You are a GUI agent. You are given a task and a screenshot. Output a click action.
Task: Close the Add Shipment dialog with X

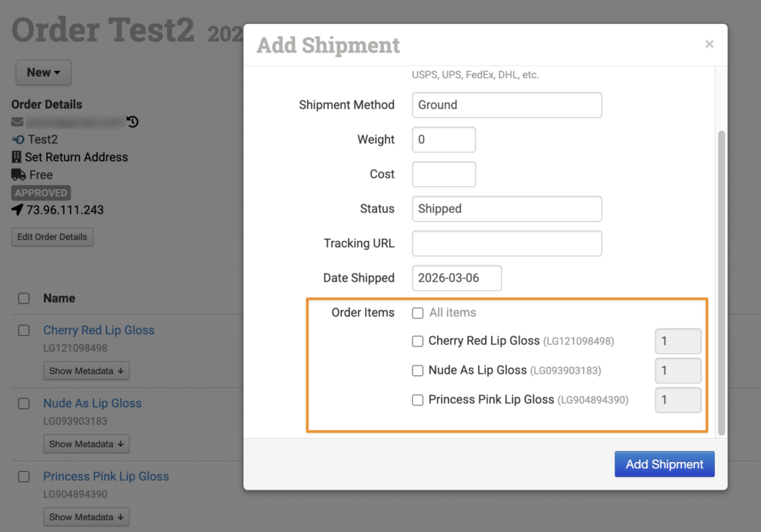[x=709, y=45]
